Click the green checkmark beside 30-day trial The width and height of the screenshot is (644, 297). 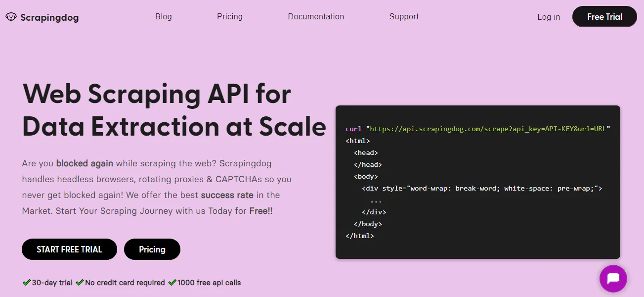26,282
